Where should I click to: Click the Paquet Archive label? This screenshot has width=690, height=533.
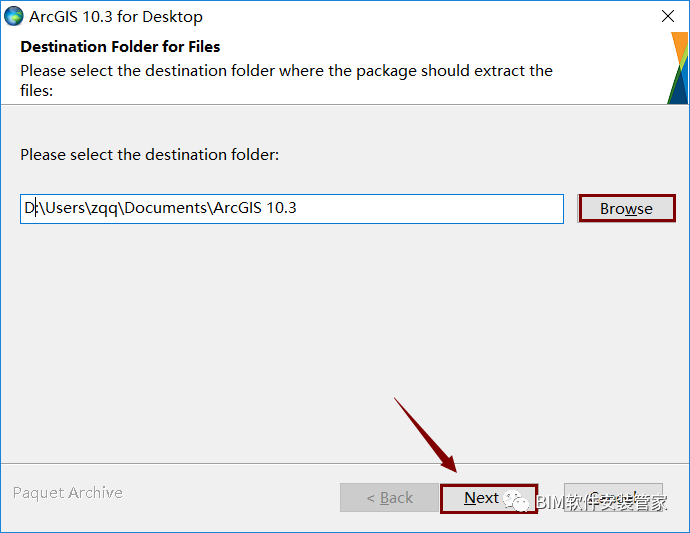68,493
